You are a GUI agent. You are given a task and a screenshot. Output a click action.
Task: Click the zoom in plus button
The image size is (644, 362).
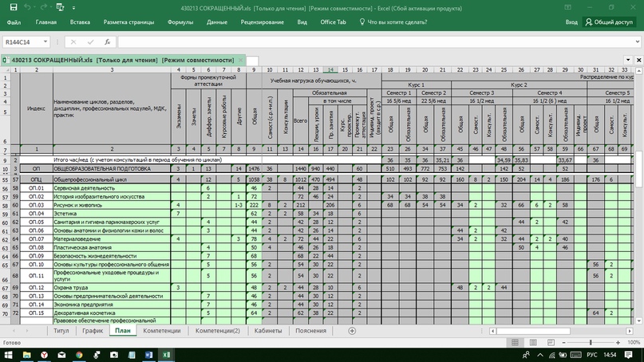click(618, 342)
